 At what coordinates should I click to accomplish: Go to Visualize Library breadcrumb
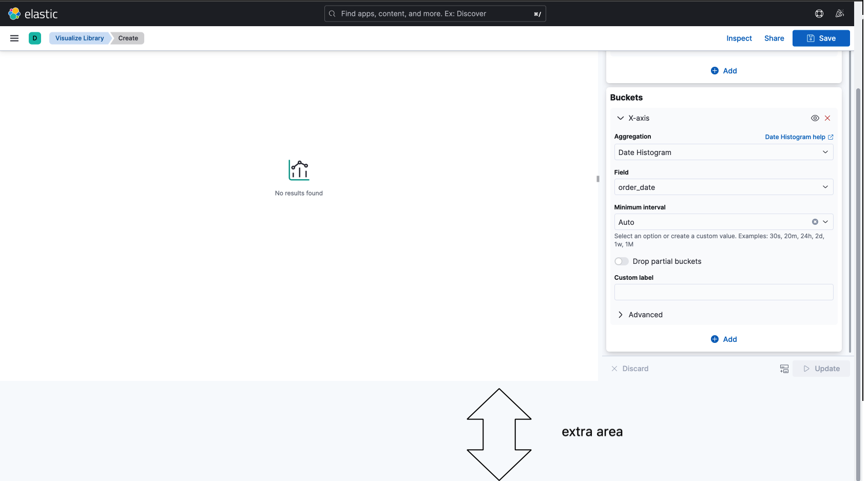click(80, 38)
